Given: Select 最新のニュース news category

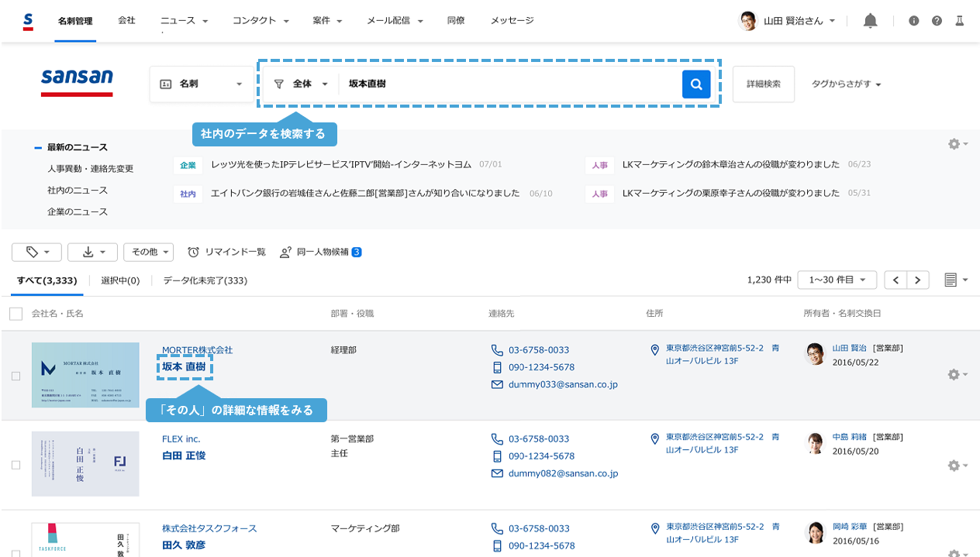Looking at the screenshot, I should click(77, 147).
